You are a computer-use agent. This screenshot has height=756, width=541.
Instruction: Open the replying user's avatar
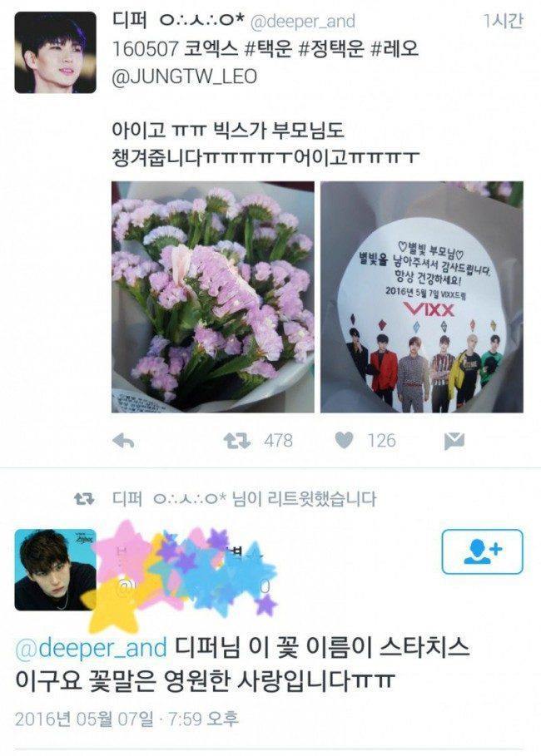tap(55, 570)
